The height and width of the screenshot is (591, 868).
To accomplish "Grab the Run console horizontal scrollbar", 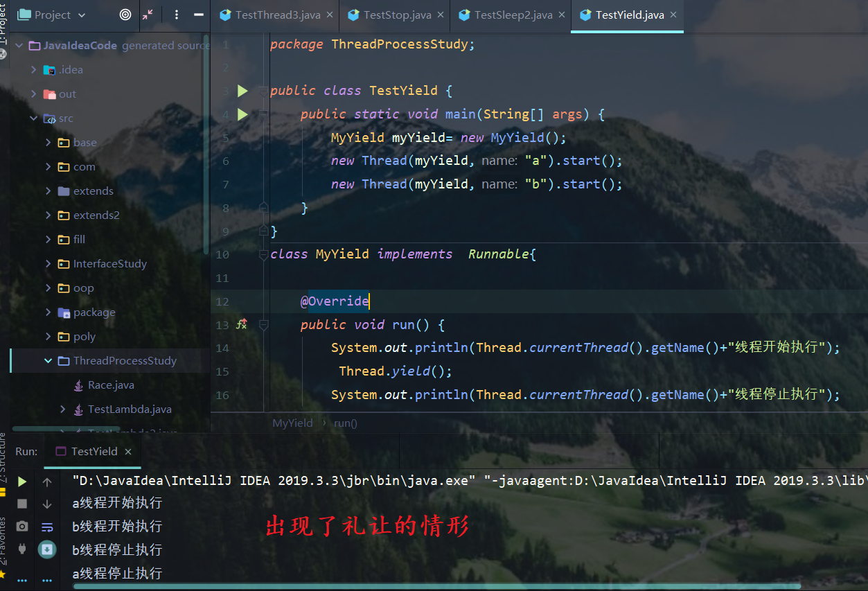I will click(438, 586).
